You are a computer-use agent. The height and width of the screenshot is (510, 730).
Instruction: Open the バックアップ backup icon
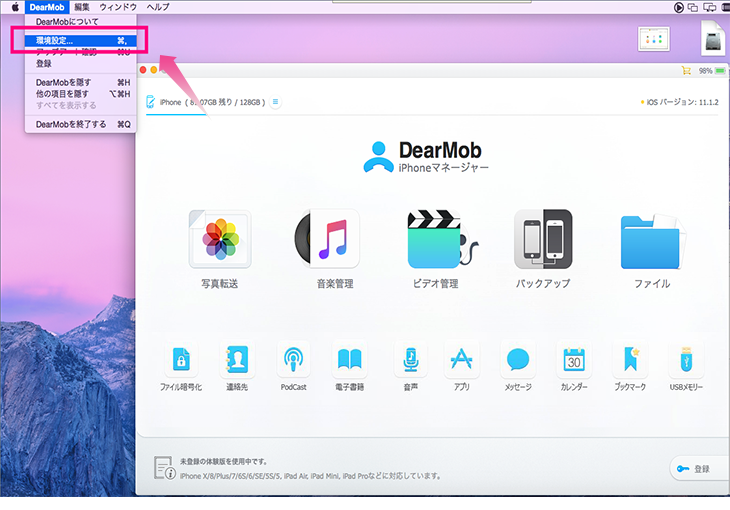pos(543,239)
